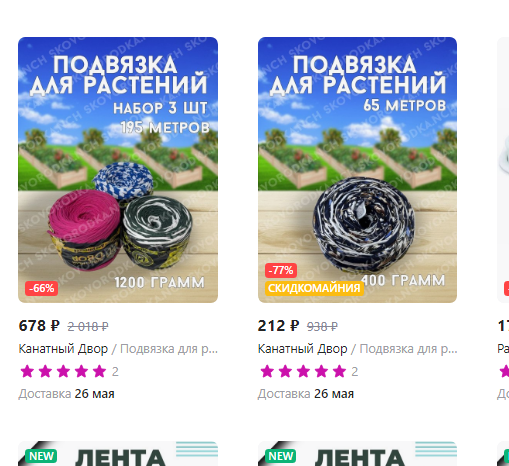Open Канатный Двор brand on second product
The height and width of the screenshot is (466, 509).
click(303, 349)
